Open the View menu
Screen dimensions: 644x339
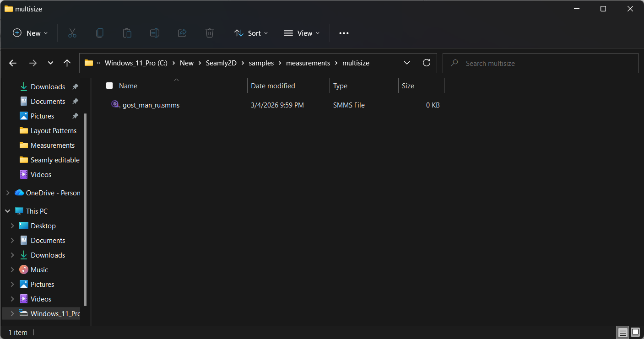(x=302, y=33)
